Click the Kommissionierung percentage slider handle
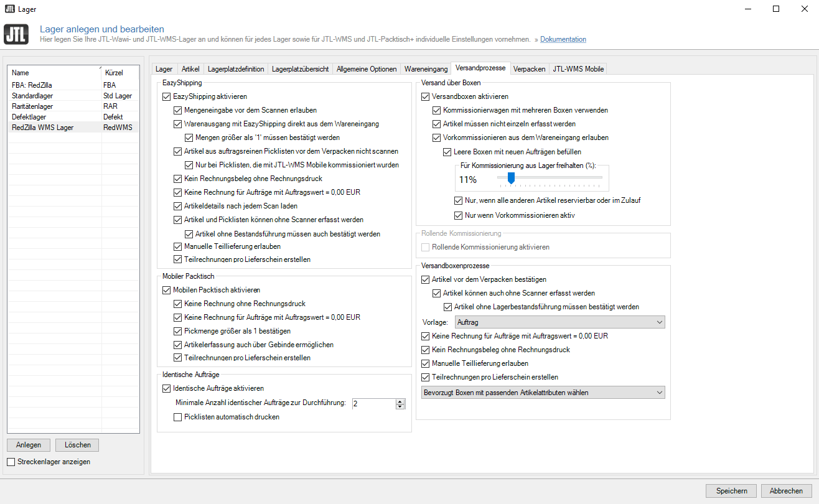Viewport: 819px width, 504px height. coord(511,179)
